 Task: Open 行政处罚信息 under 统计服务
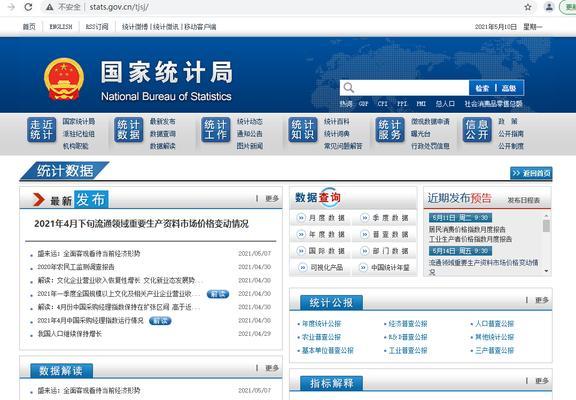(430, 146)
